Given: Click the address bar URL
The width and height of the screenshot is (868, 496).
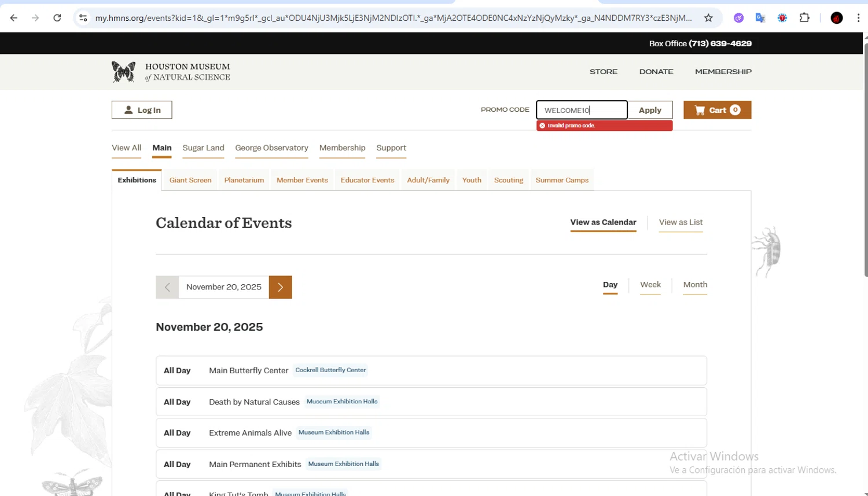Looking at the screenshot, I should (393, 18).
